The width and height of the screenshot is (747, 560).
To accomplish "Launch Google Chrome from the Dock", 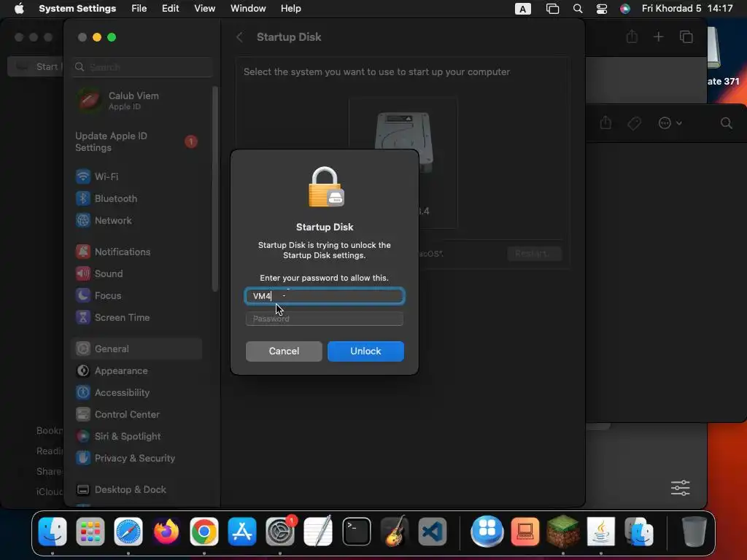I will coord(204,531).
